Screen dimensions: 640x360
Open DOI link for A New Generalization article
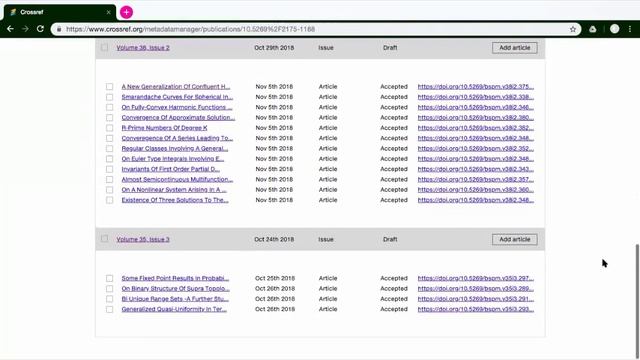(476, 87)
